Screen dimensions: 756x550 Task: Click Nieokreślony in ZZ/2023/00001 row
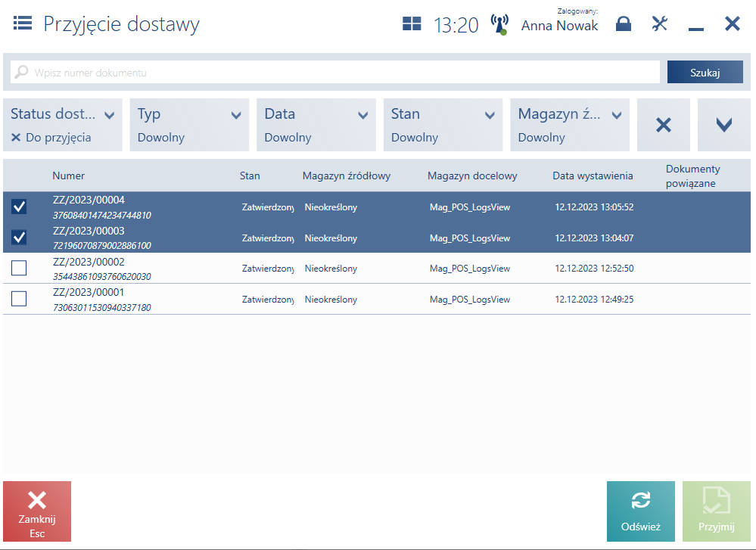click(x=331, y=300)
